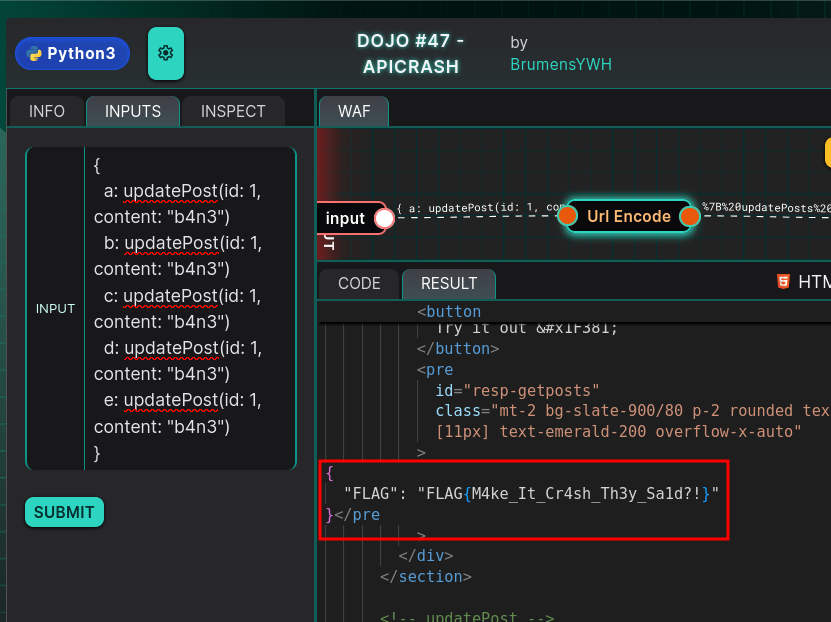
Task: Open the INSPECT tab
Action: click(233, 111)
